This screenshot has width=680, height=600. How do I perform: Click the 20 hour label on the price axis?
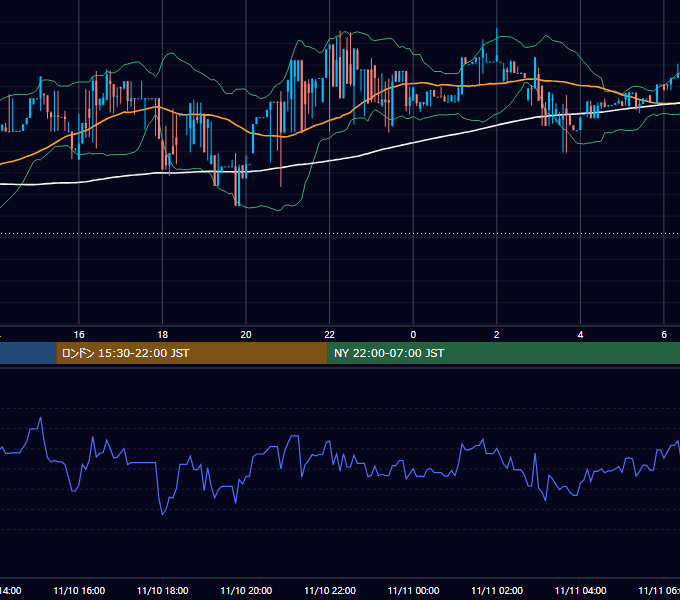tap(246, 335)
